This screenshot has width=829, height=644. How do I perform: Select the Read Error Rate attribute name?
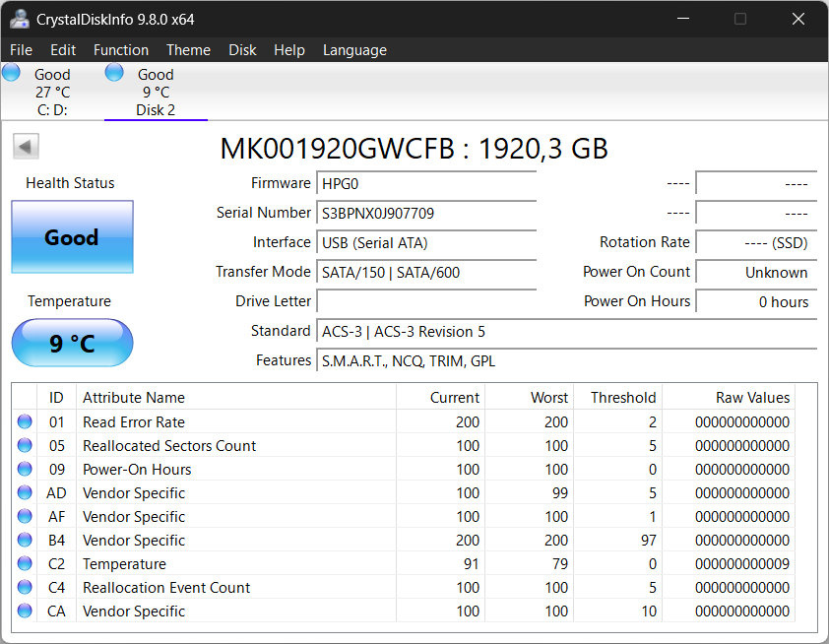[134, 421]
